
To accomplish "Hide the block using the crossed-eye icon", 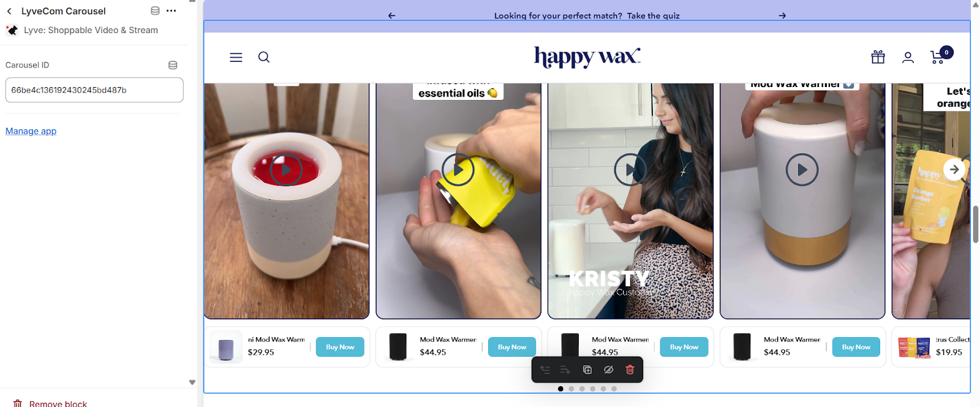I will 608,370.
